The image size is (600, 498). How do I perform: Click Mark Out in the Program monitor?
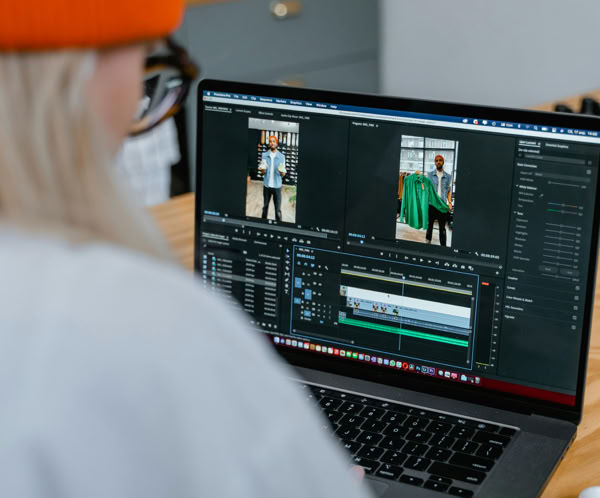[x=397, y=256]
